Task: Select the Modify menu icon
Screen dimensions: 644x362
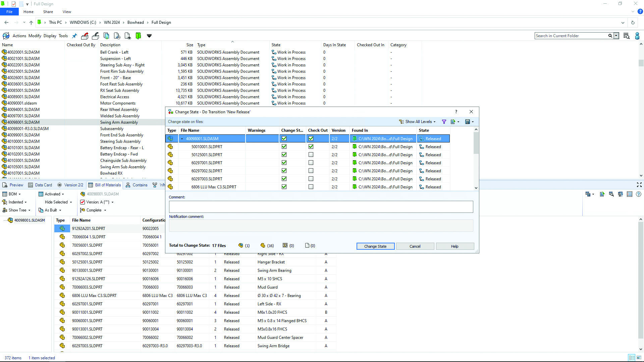Action: coord(35,36)
